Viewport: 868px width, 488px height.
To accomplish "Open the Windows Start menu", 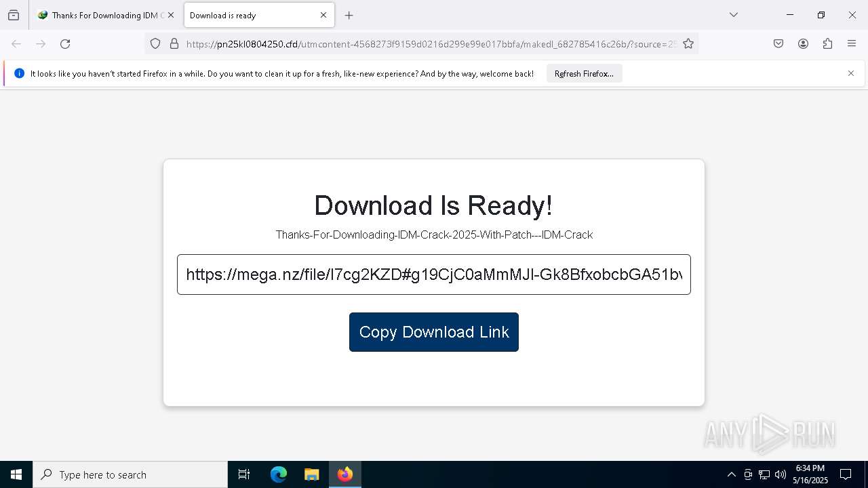I will 16,474.
